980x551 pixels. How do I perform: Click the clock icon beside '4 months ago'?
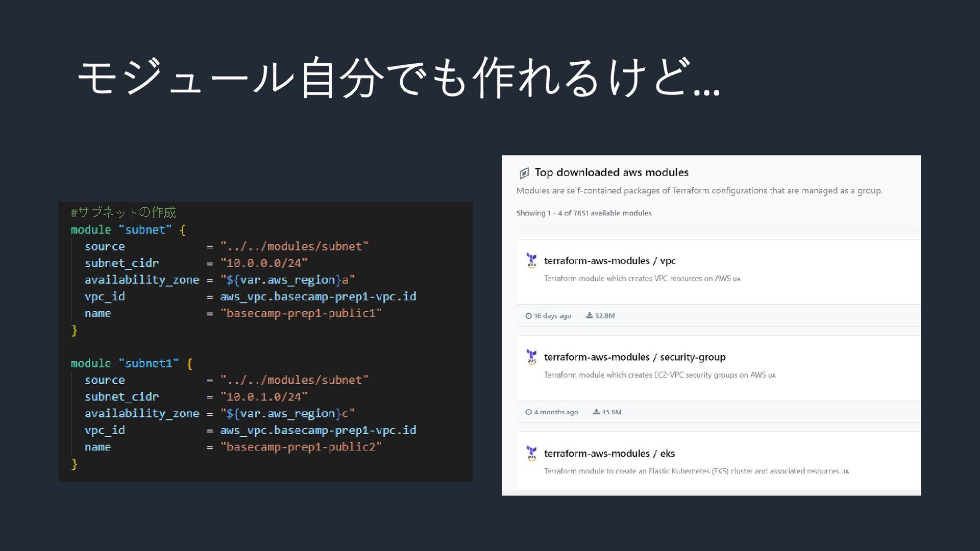(528, 412)
